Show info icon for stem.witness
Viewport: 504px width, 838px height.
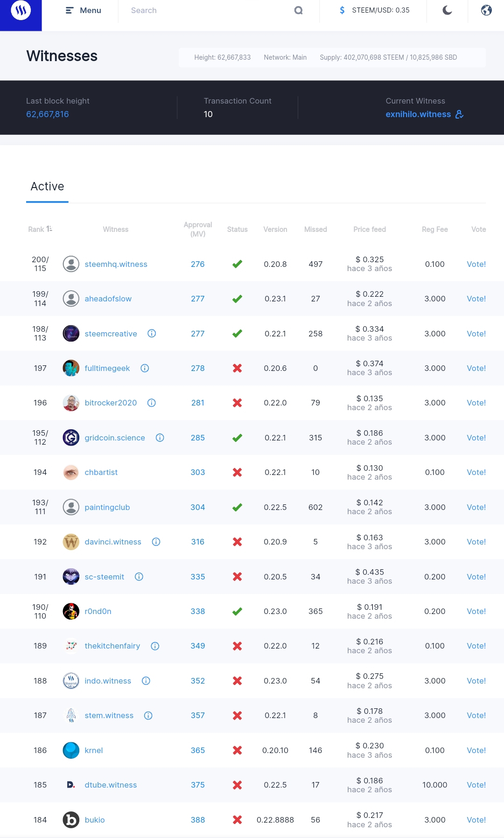148,715
